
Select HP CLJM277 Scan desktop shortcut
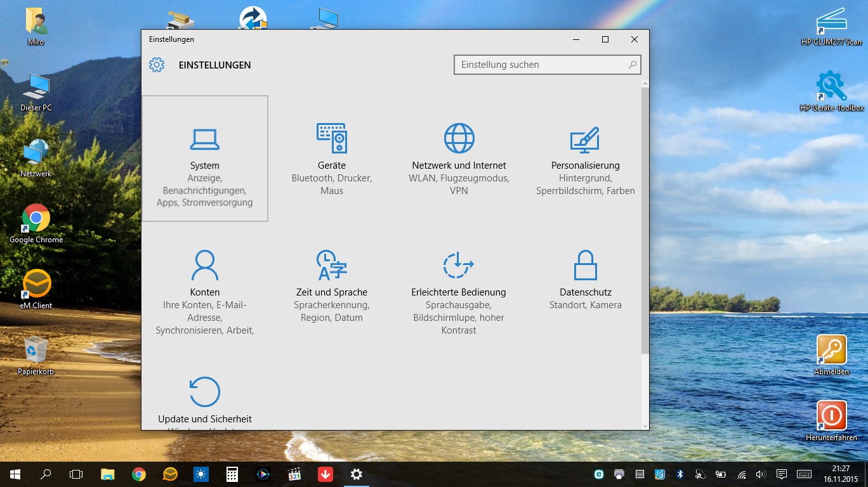coord(831,27)
